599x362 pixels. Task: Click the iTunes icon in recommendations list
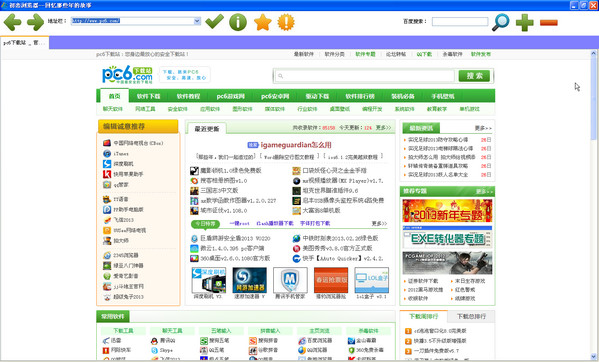click(x=107, y=154)
